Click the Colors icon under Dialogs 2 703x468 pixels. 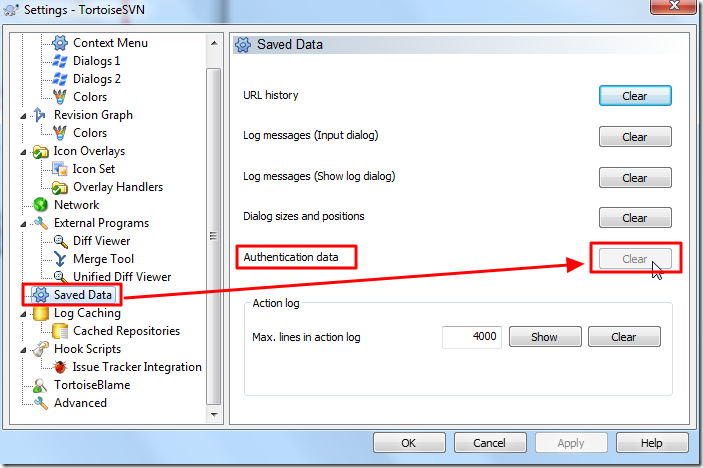(x=60, y=97)
